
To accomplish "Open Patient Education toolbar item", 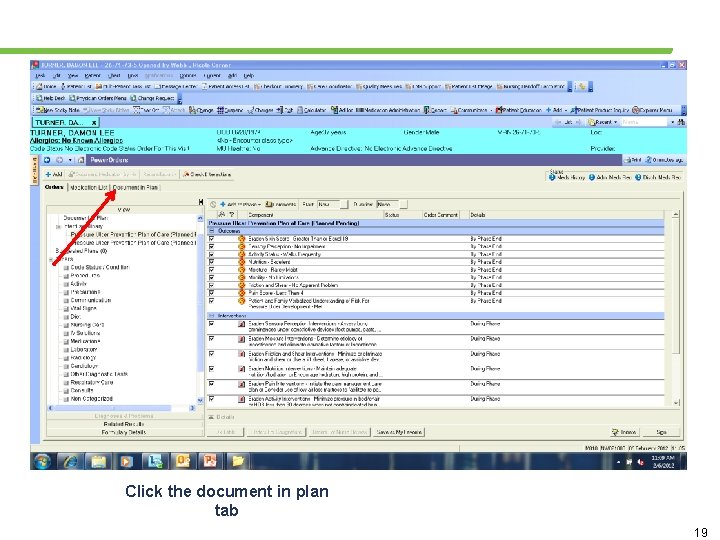I will pyautogui.click(x=519, y=110).
